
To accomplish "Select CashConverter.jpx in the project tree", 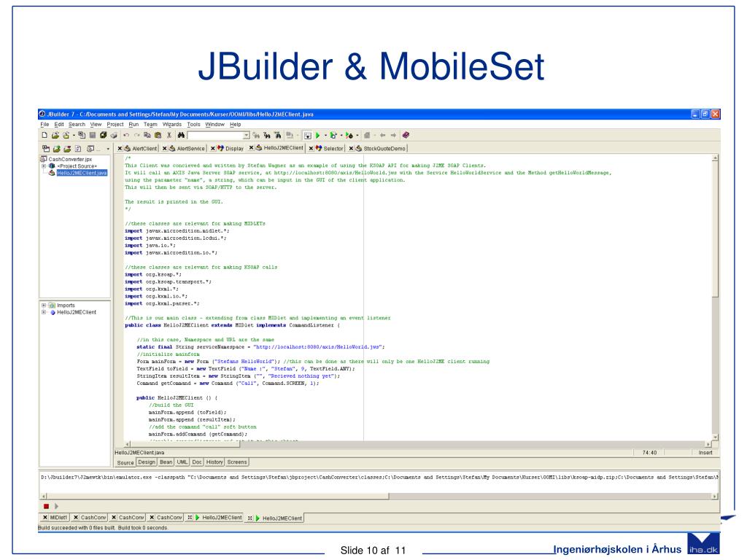I will pyautogui.click(x=70, y=159).
